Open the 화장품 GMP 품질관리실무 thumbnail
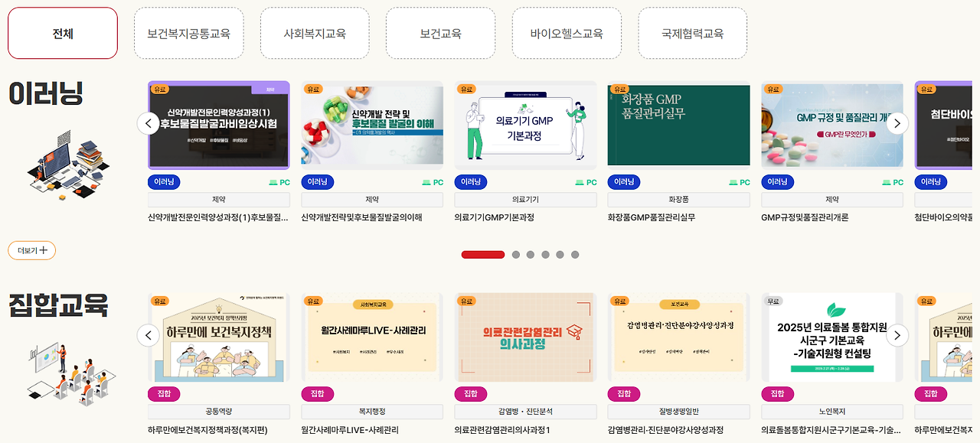Image resolution: width=980 pixels, height=443 pixels. pos(678,125)
